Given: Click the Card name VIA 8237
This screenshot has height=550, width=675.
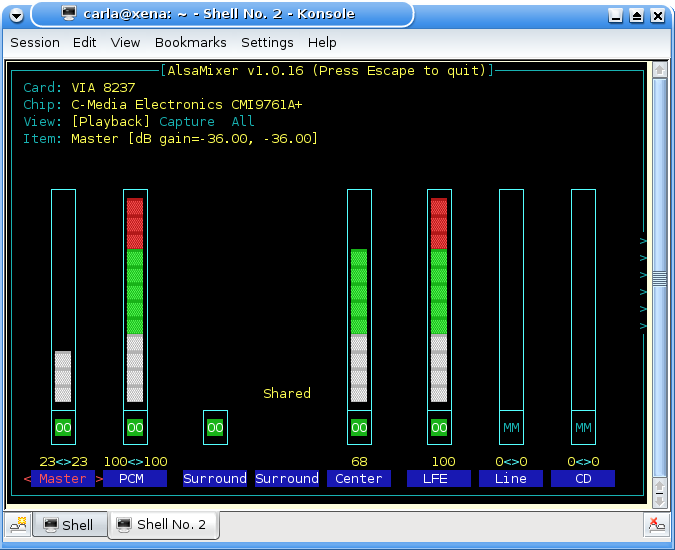Looking at the screenshot, I should tap(103, 88).
